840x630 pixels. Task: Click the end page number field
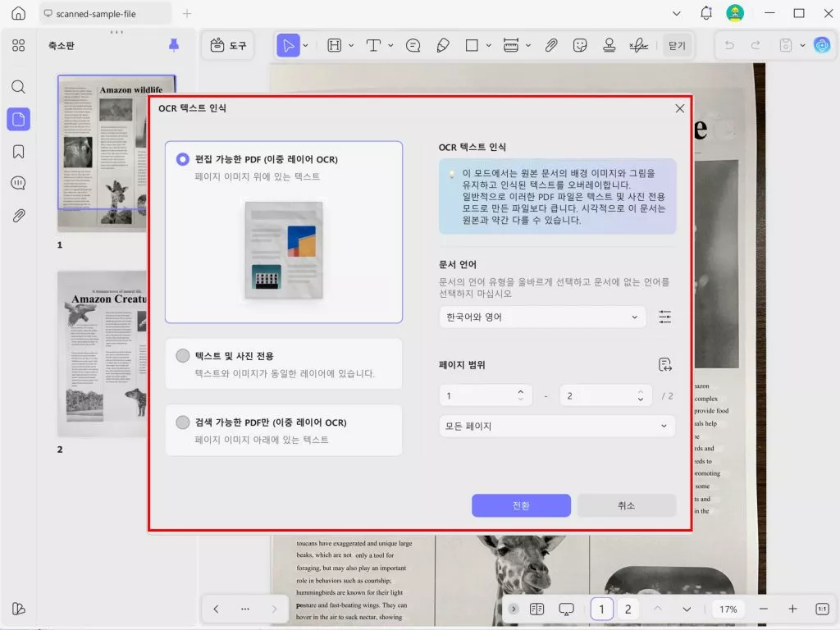(x=605, y=396)
